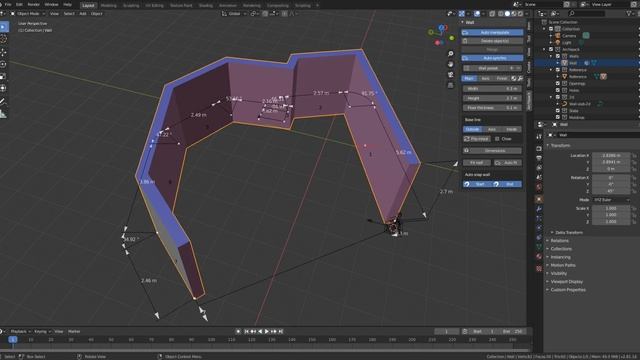This screenshot has width=640, height=360.
Task: Toggle the Openings collection checkbox
Action: (558, 83)
